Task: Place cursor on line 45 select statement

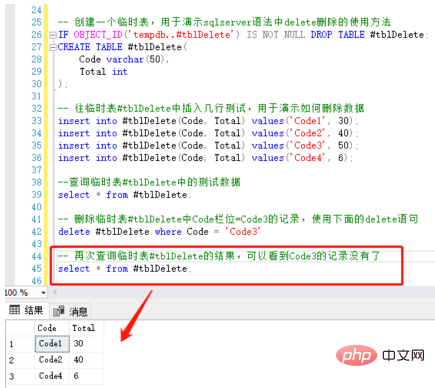Action: pos(125,269)
